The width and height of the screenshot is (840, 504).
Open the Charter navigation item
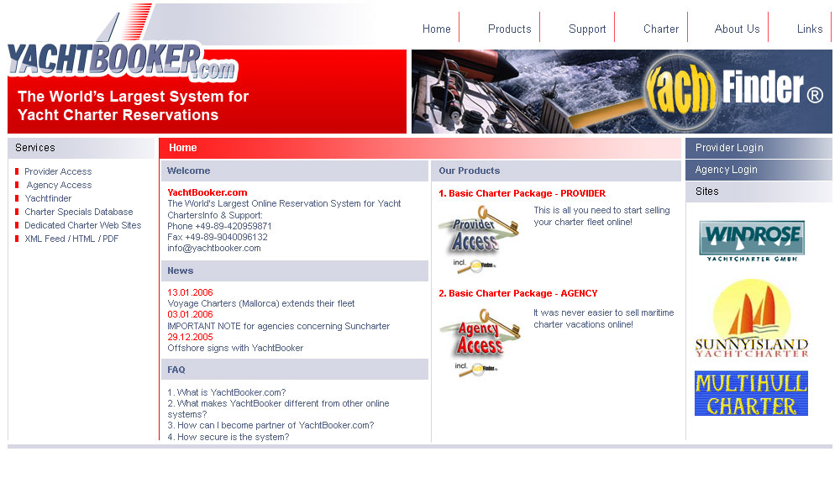click(x=660, y=29)
